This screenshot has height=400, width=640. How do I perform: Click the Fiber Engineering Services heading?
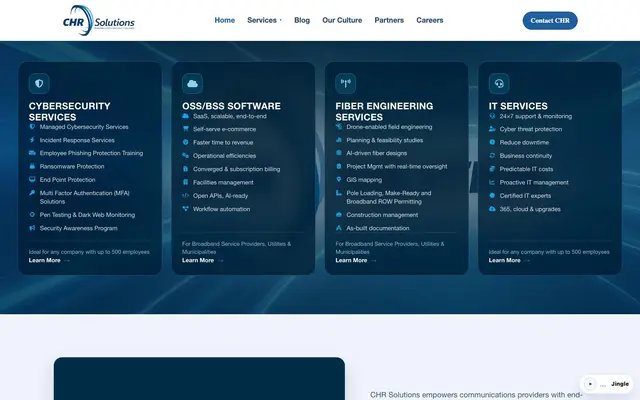pyautogui.click(x=384, y=111)
